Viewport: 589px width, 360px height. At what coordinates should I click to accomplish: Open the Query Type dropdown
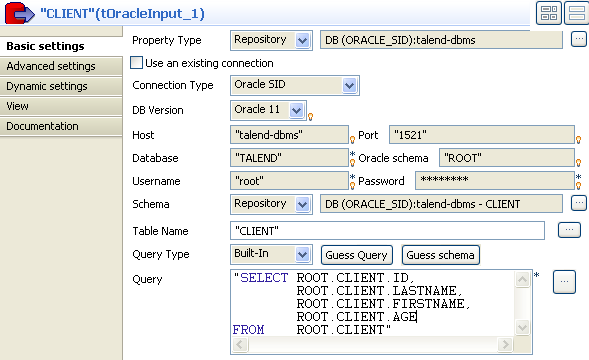(x=302, y=254)
